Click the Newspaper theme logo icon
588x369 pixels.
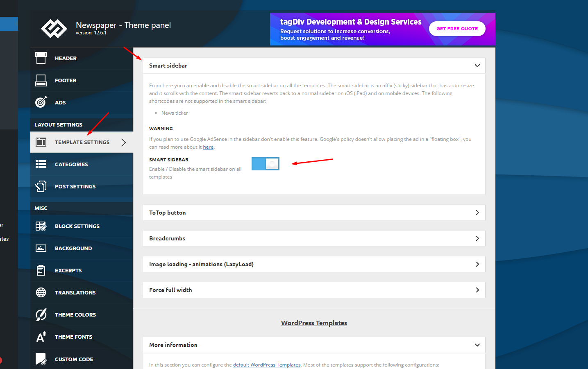click(x=54, y=29)
